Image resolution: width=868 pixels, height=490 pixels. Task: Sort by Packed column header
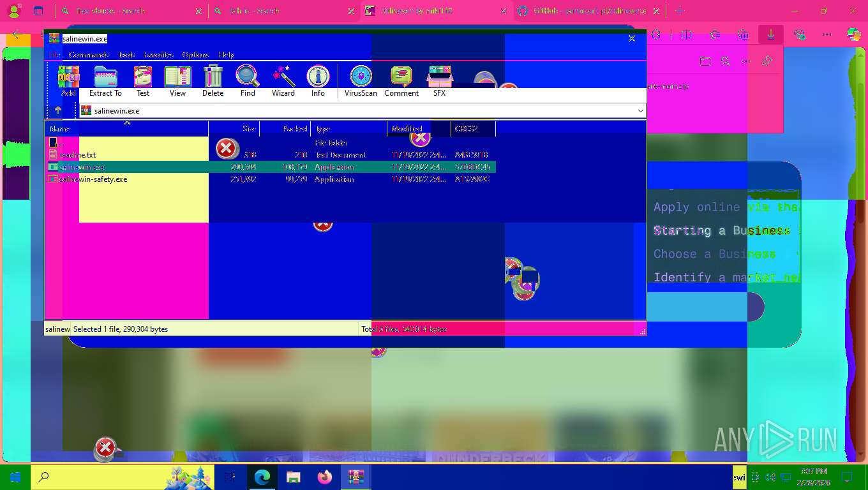tap(285, 129)
